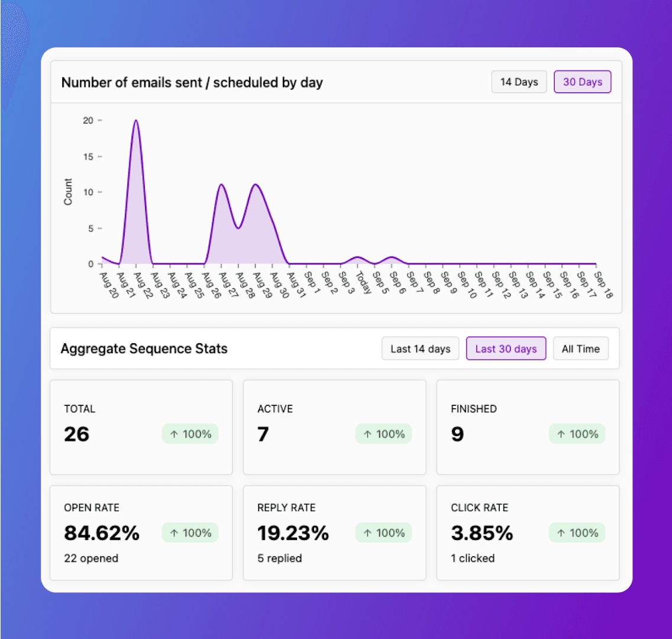Viewport: 672px width, 639px height.
Task: Click the 22 opened text
Action: point(91,558)
